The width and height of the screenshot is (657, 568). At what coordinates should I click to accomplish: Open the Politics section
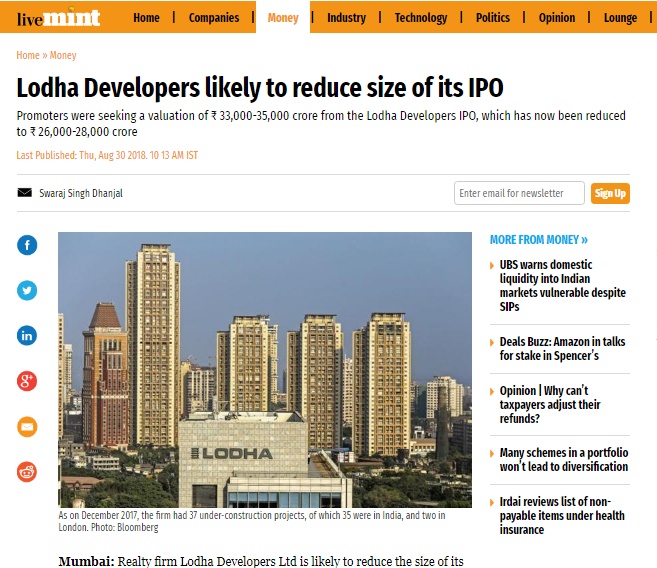click(x=493, y=18)
